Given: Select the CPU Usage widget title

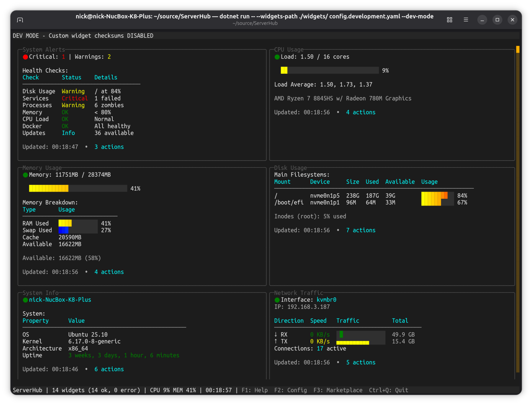Looking at the screenshot, I should coord(289,50).
